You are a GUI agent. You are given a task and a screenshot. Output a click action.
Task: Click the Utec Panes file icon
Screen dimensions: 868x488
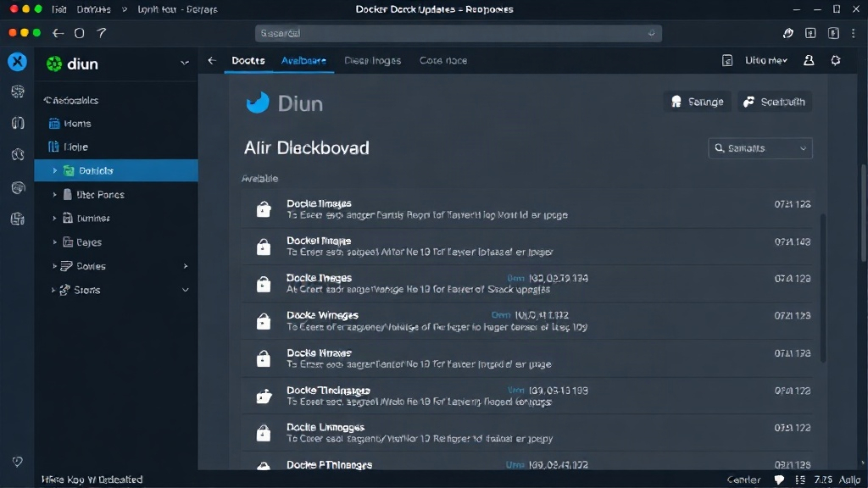pyautogui.click(x=68, y=194)
